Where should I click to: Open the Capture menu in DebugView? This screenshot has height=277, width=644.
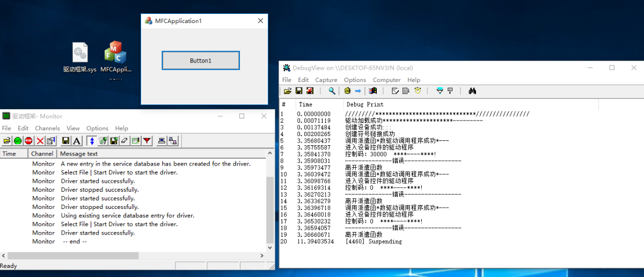coord(326,80)
